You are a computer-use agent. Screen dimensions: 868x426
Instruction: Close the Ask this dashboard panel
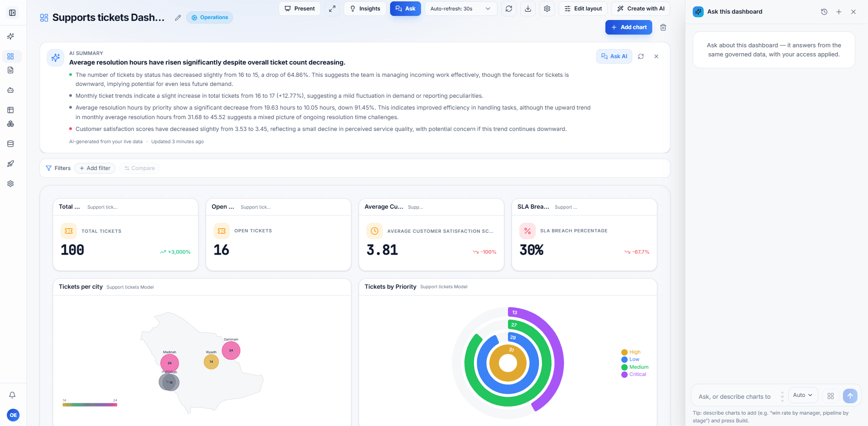pyautogui.click(x=853, y=12)
